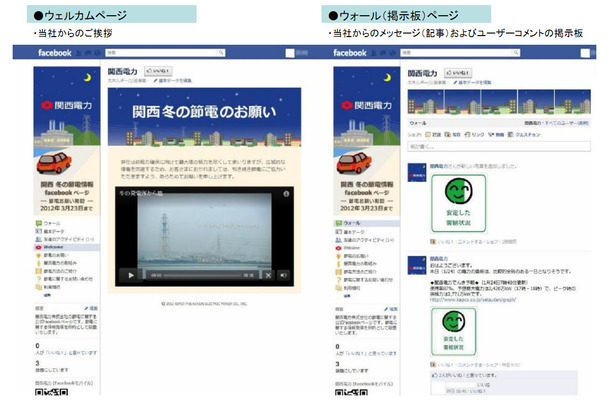Click the いいね! button on the Wall page
Image resolution: width=610 pixels, height=400 pixels.
coord(458,73)
